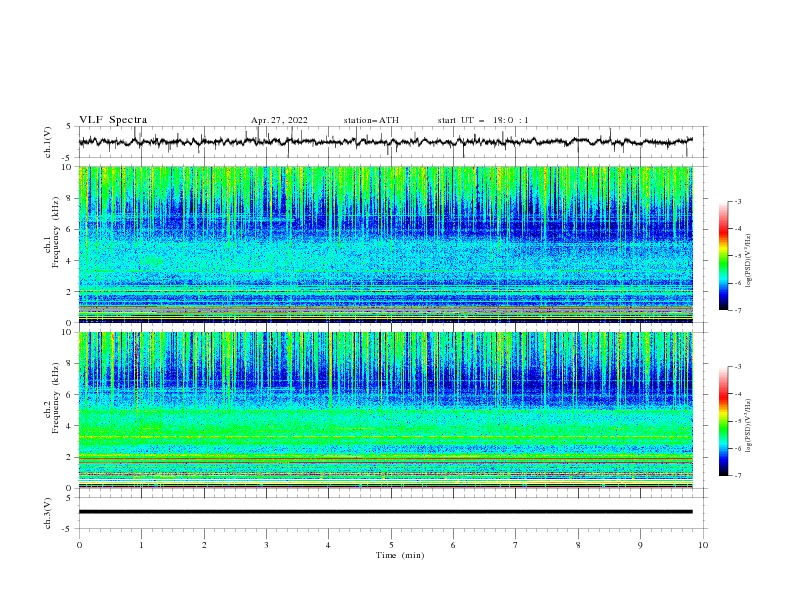The width and height of the screenshot is (792, 612).
Task: Click inside the ch.1 spectrogram panel
Action: coord(386,244)
